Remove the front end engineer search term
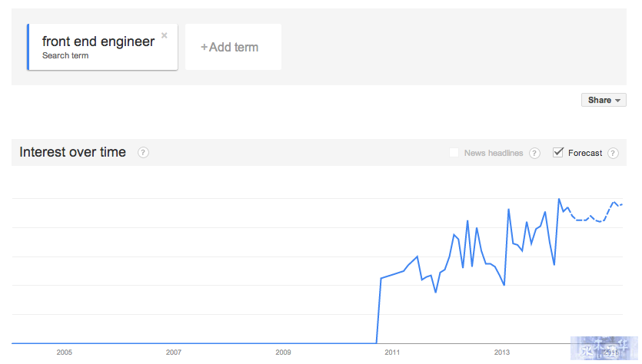This screenshot has height=364, width=642. coord(165,35)
